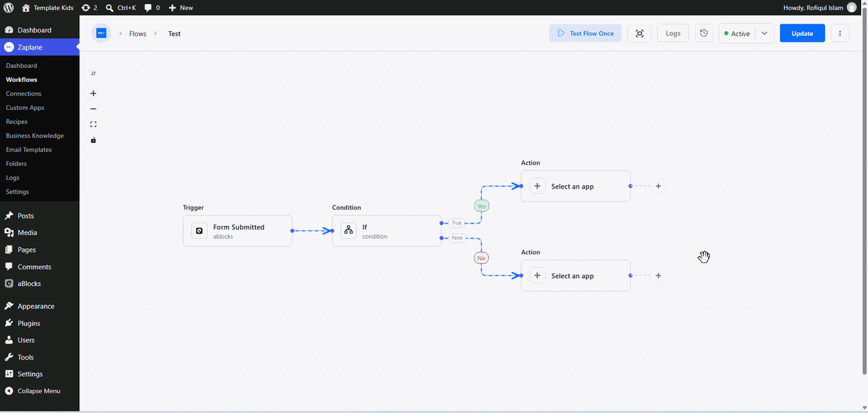Image resolution: width=868 pixels, height=413 pixels.
Task: Open WordPress Settings in sidebar
Action: click(x=39, y=374)
